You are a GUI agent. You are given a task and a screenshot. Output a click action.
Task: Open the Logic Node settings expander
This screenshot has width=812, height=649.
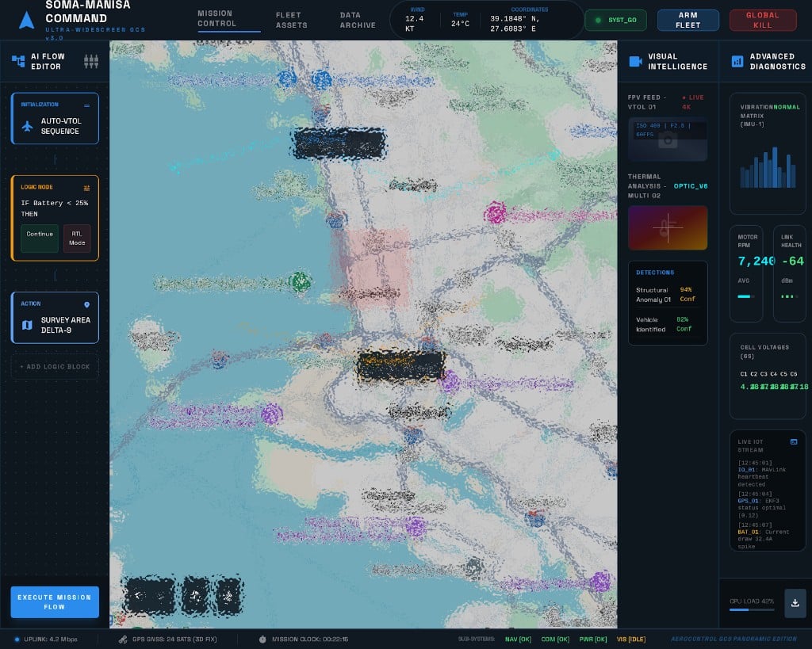pos(87,187)
